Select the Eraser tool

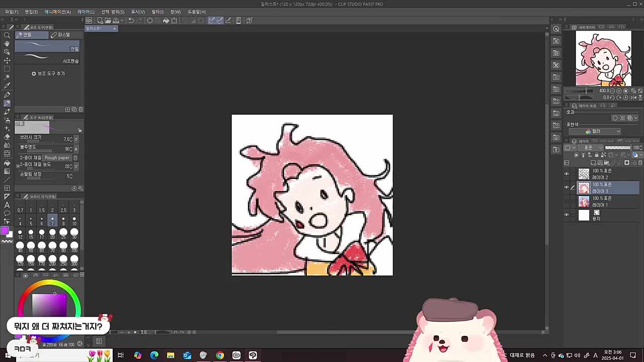tap(7, 137)
